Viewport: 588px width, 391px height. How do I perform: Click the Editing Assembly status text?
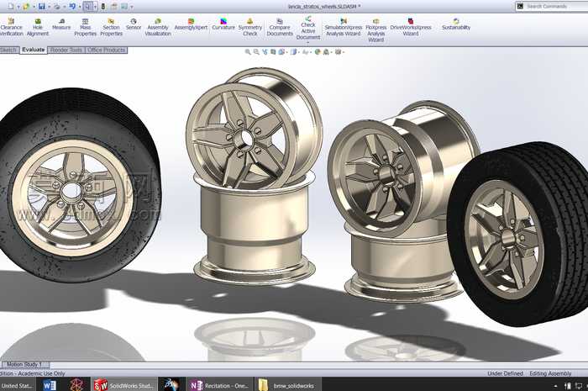pos(550,373)
